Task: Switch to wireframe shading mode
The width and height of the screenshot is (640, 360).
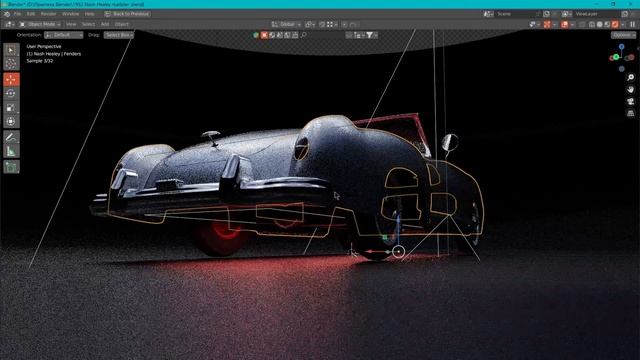Action: click(x=591, y=24)
